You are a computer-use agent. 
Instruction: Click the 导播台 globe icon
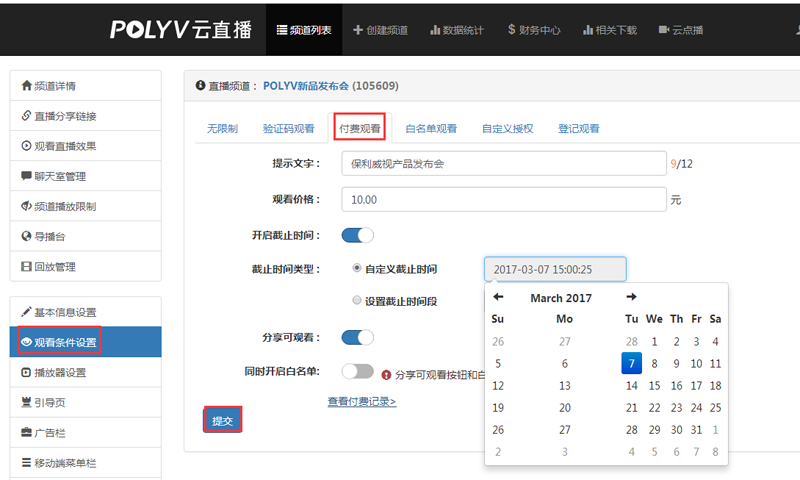[x=27, y=237]
